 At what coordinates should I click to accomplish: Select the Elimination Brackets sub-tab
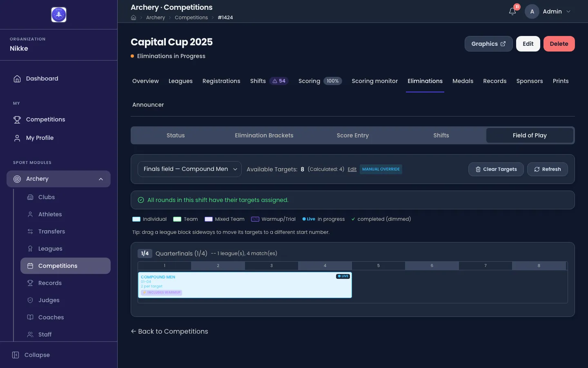264,135
